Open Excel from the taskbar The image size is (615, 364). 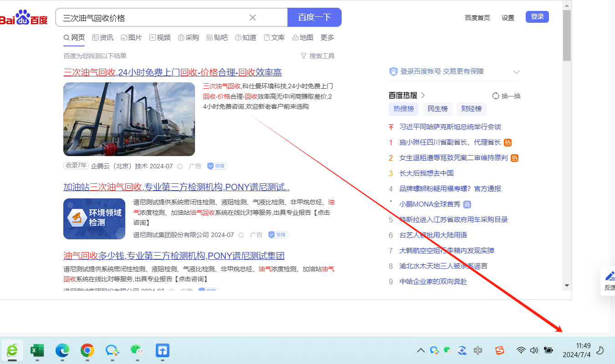coord(37,350)
